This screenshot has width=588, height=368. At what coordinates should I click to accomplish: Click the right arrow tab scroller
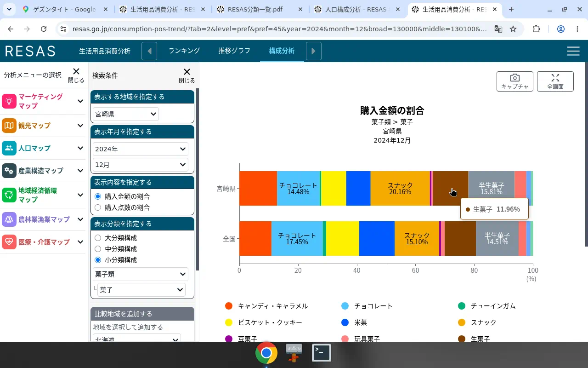[313, 51]
